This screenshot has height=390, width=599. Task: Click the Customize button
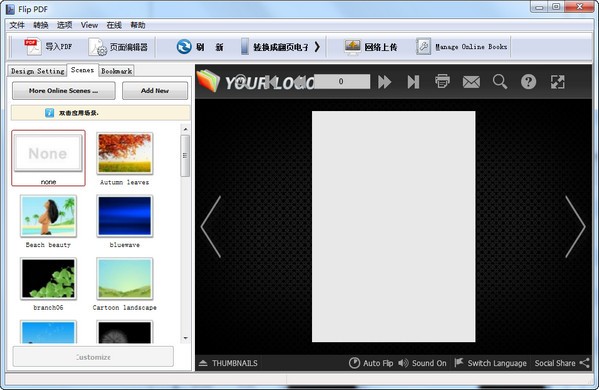click(93, 357)
